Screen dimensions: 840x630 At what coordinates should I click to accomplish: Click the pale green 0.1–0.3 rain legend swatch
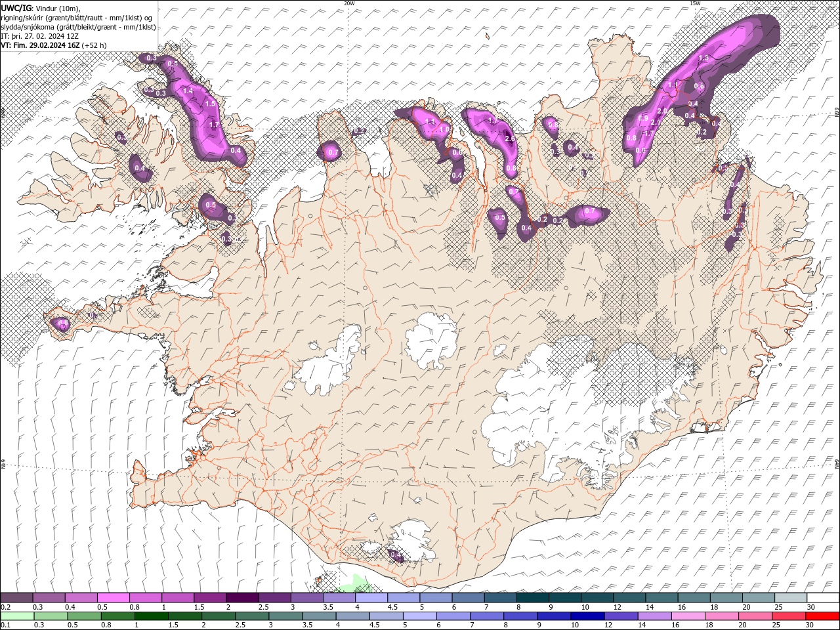(16, 616)
